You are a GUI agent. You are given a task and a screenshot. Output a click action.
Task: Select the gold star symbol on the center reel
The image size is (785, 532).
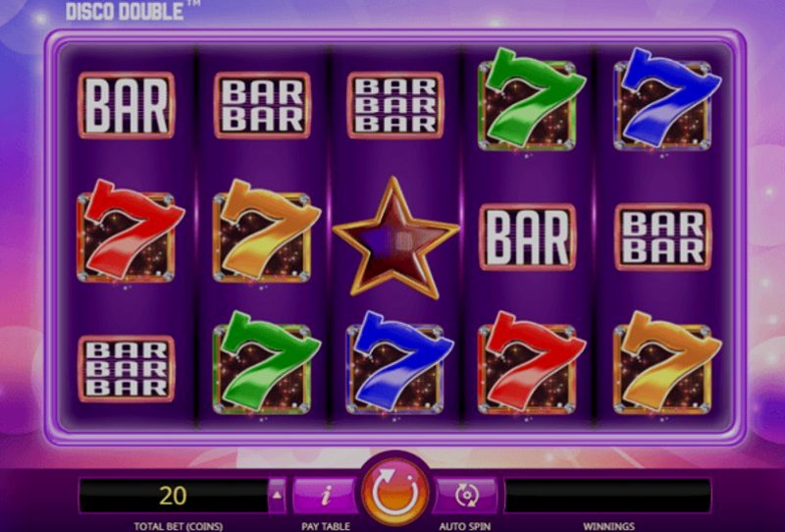tap(395, 238)
